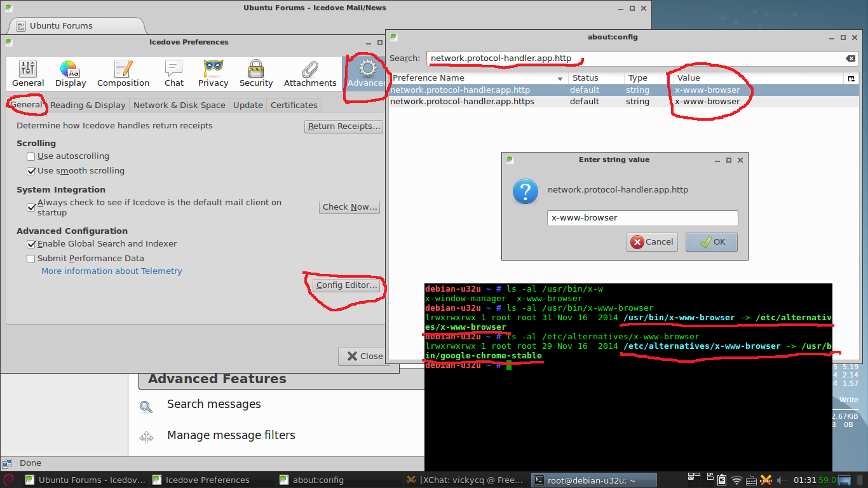Switch to Network & Disk Space tab
The width and height of the screenshot is (868, 488).
[179, 105]
